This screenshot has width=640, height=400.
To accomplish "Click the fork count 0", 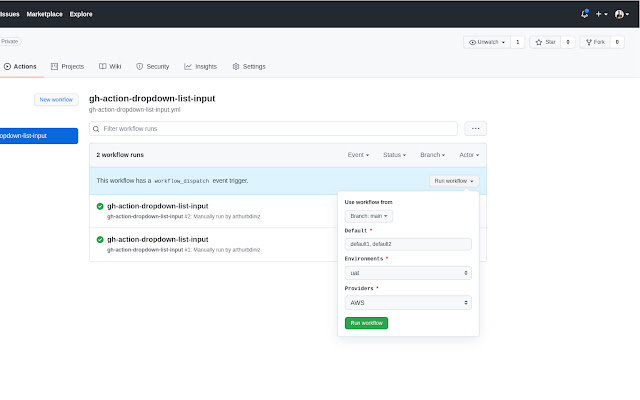I will tap(617, 42).
